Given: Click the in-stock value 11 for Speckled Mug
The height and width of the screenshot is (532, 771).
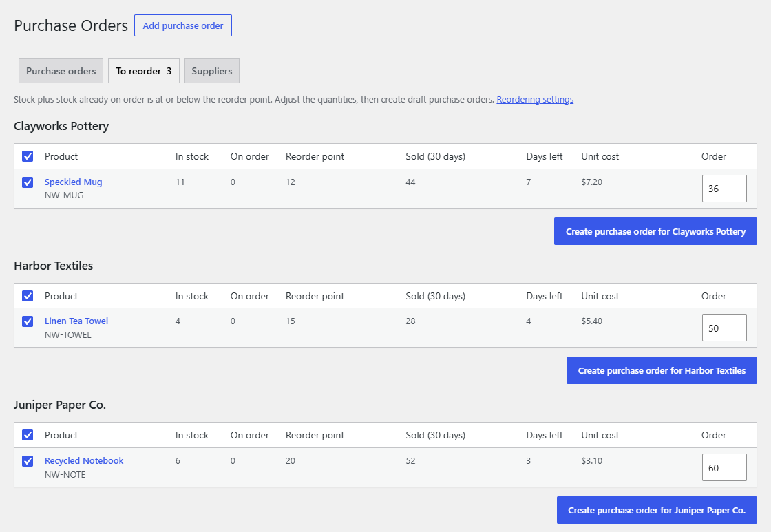Looking at the screenshot, I should (x=180, y=182).
